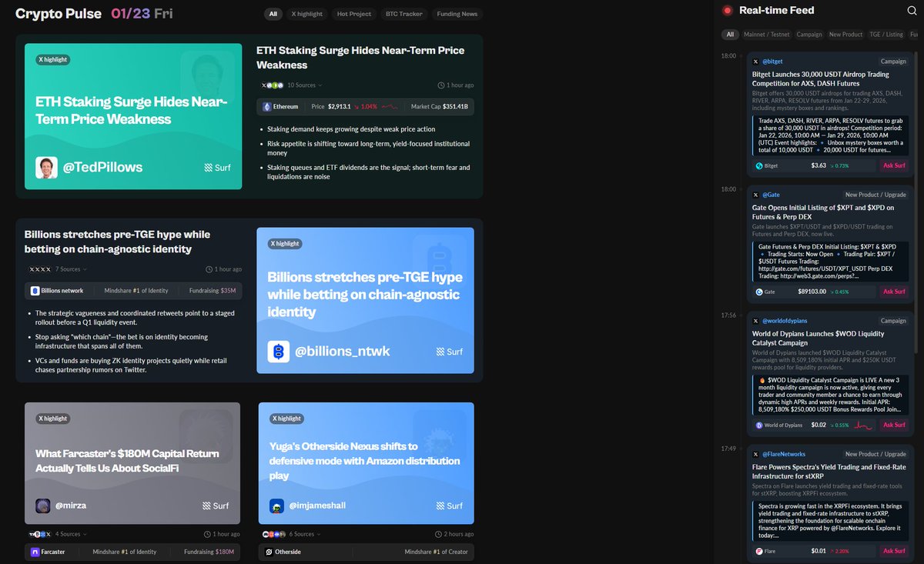Click the Gate token icon
Image resolution: width=924 pixels, height=564 pixels.
(x=759, y=292)
